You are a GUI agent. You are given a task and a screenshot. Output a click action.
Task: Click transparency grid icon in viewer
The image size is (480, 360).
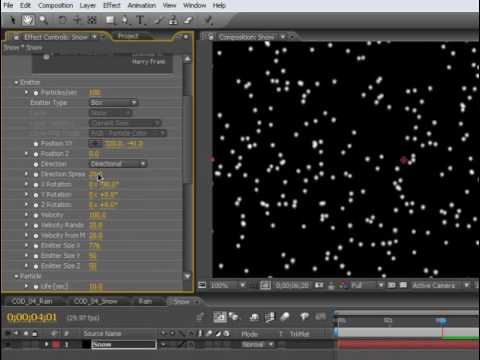[403, 285]
